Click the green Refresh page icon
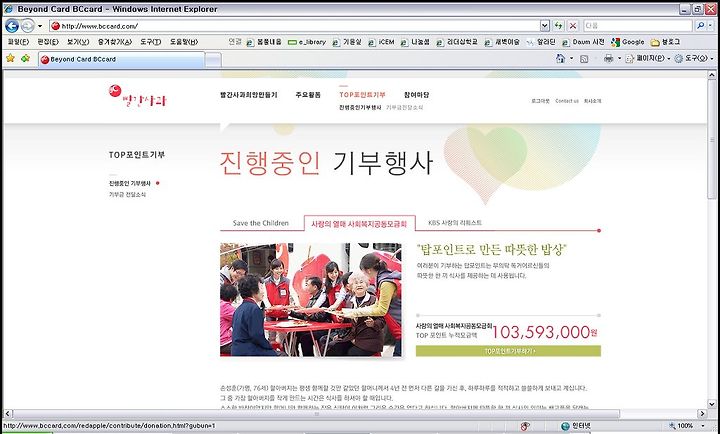This screenshot has height=434, width=720. tap(558, 26)
